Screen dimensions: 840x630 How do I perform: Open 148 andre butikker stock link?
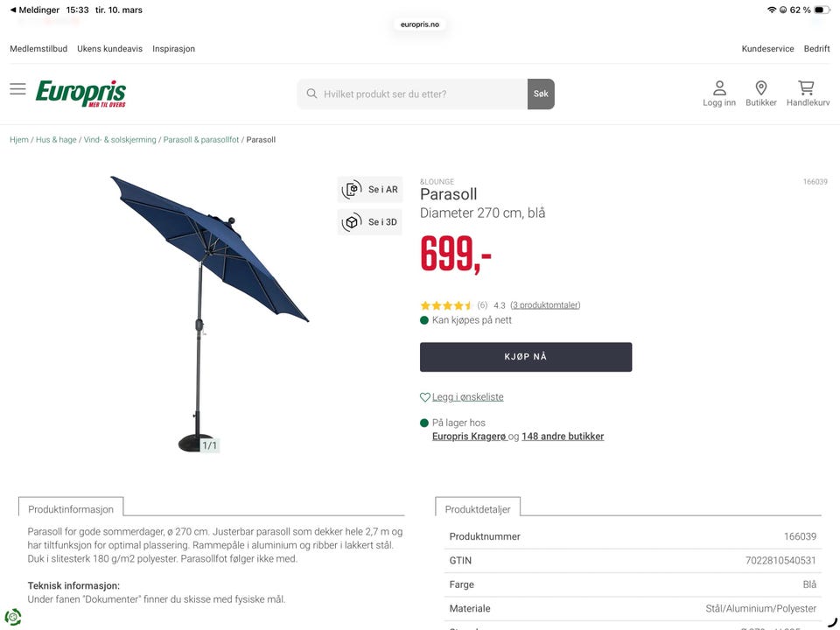tap(563, 437)
